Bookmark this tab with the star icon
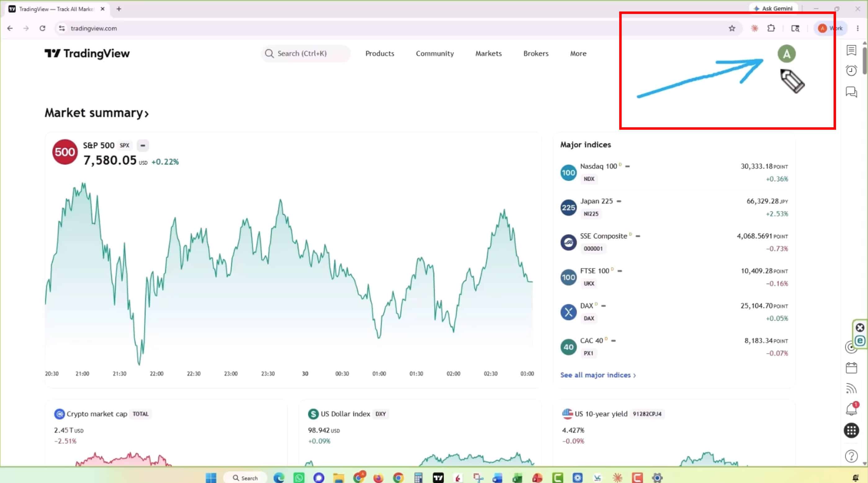Screen dimensions: 868x483 coord(732,28)
